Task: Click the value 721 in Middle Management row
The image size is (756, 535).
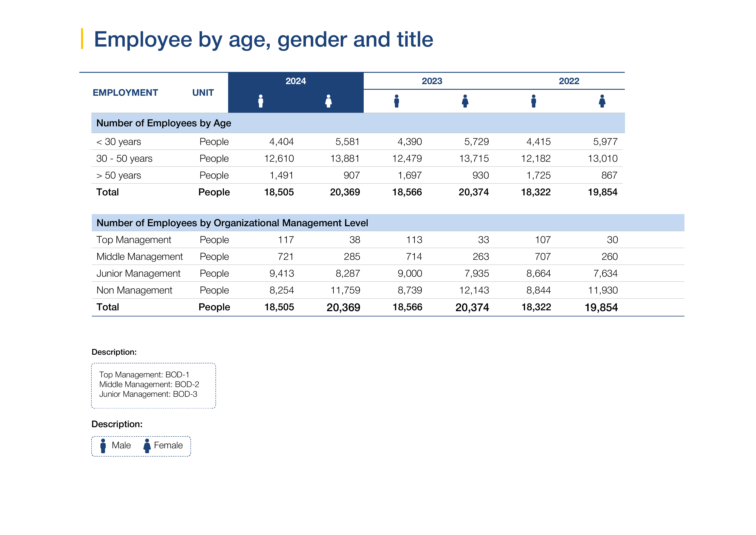Action: (286, 257)
